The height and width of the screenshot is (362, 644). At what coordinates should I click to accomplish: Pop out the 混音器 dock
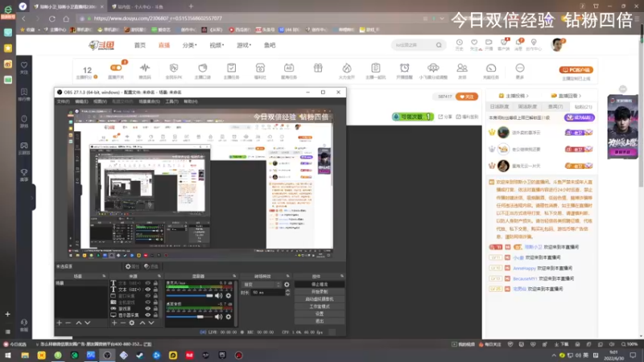pyautogui.click(x=234, y=276)
